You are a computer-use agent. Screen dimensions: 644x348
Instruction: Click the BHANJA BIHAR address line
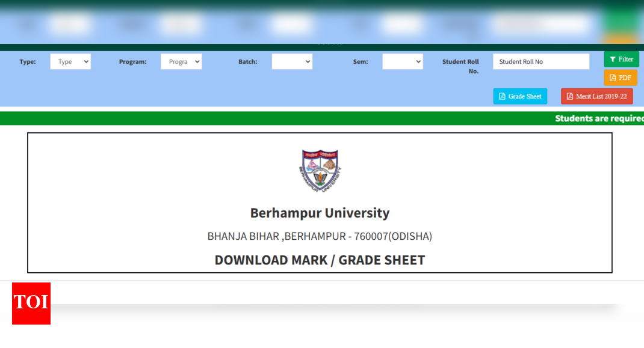320,236
